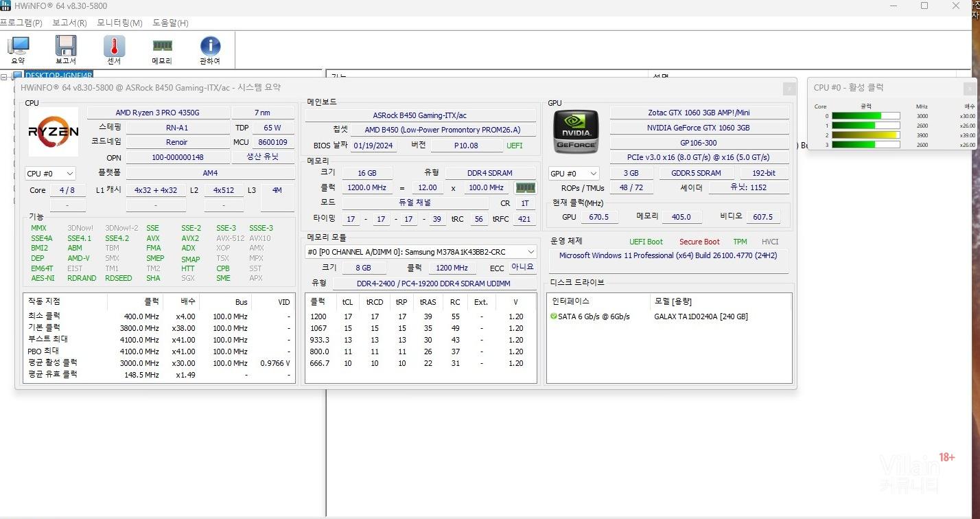
Task: Click the 메모리 RAM module toolbar icon
Action: click(x=162, y=49)
